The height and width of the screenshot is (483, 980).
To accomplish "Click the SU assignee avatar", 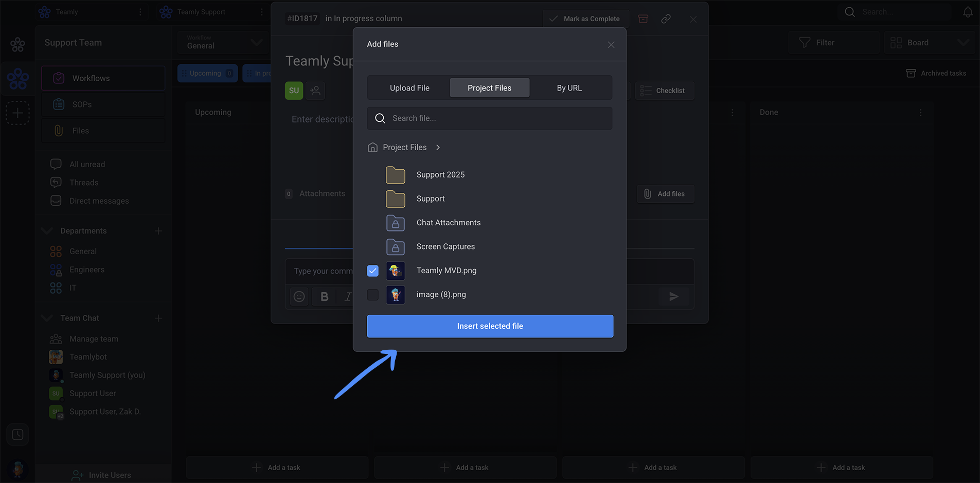I will click(294, 91).
